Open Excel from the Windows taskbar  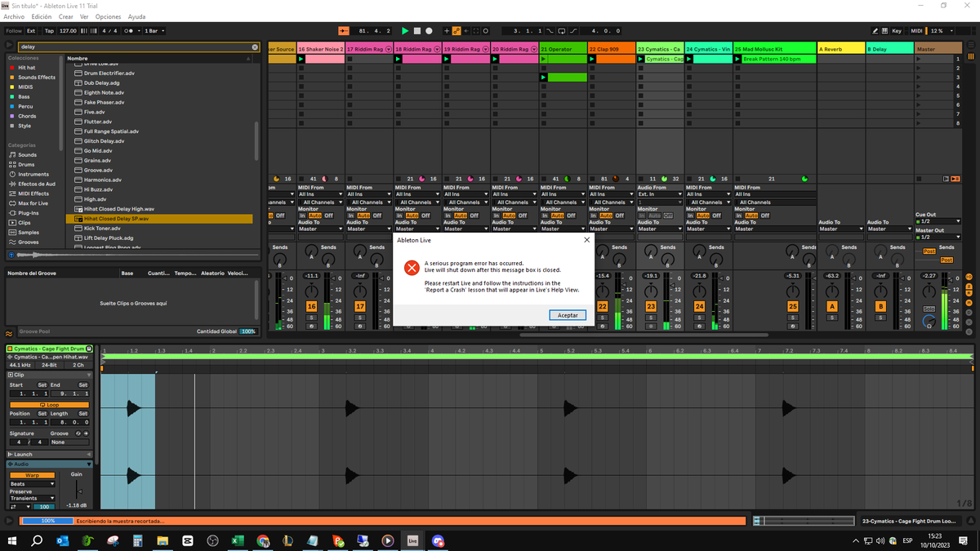click(x=236, y=540)
